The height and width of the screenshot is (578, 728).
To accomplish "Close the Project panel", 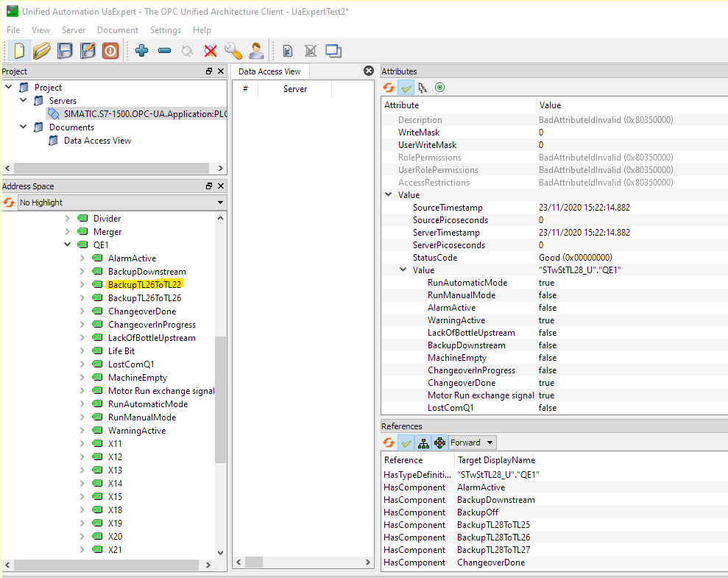I will click(x=221, y=71).
